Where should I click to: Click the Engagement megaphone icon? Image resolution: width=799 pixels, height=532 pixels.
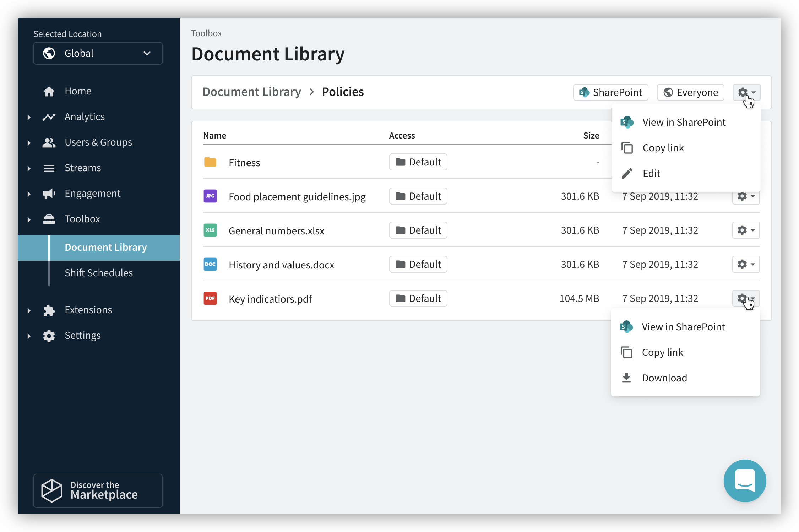[x=49, y=193]
